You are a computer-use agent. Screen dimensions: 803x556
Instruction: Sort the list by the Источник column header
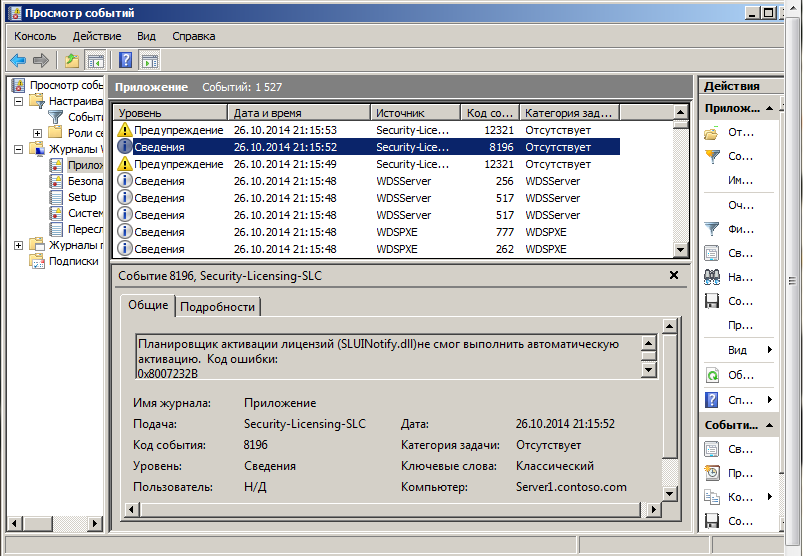(415, 113)
